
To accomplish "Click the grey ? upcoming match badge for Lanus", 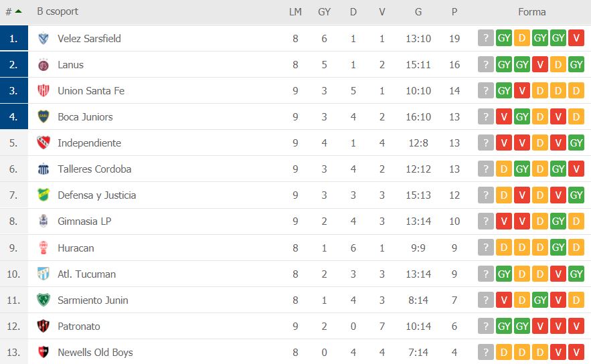I will click(486, 65).
